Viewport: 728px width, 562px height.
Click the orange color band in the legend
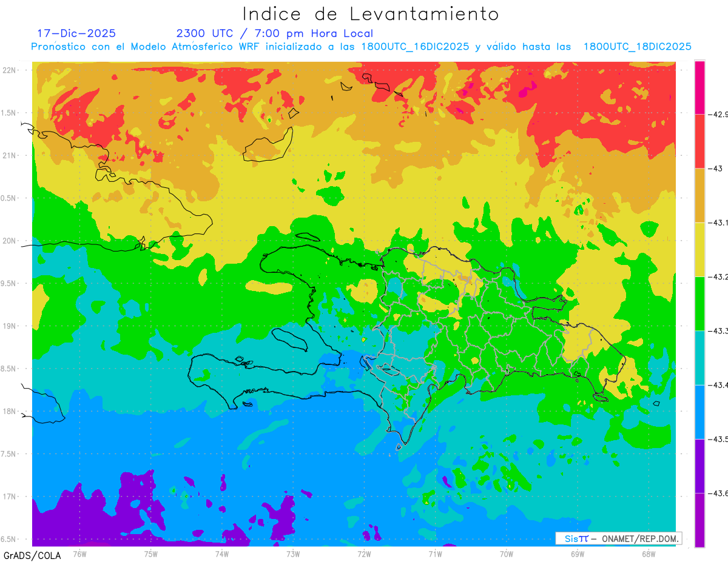click(x=699, y=195)
